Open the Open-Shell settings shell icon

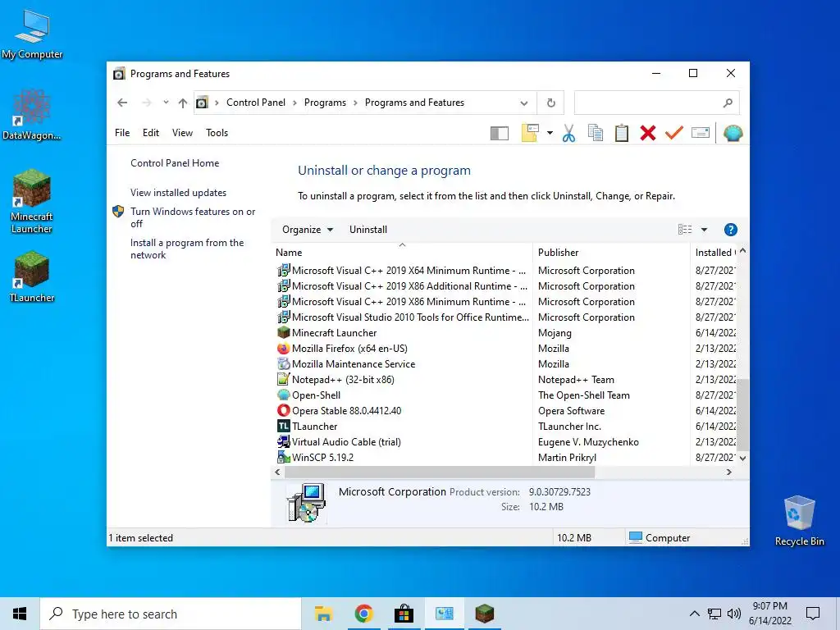[x=733, y=133]
